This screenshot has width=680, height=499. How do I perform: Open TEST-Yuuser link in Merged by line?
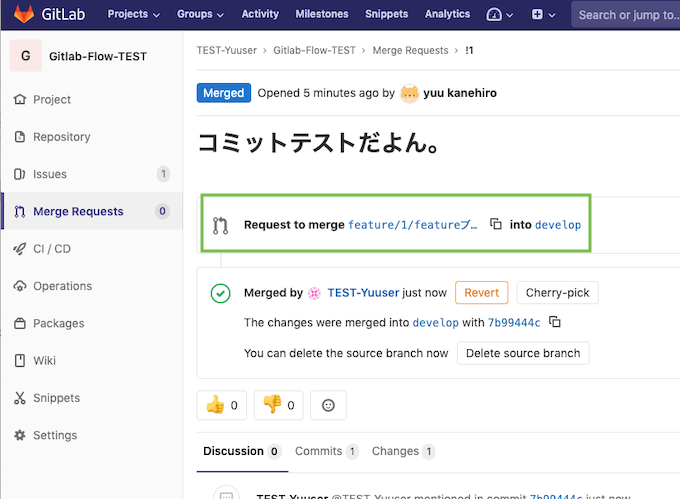[363, 293]
